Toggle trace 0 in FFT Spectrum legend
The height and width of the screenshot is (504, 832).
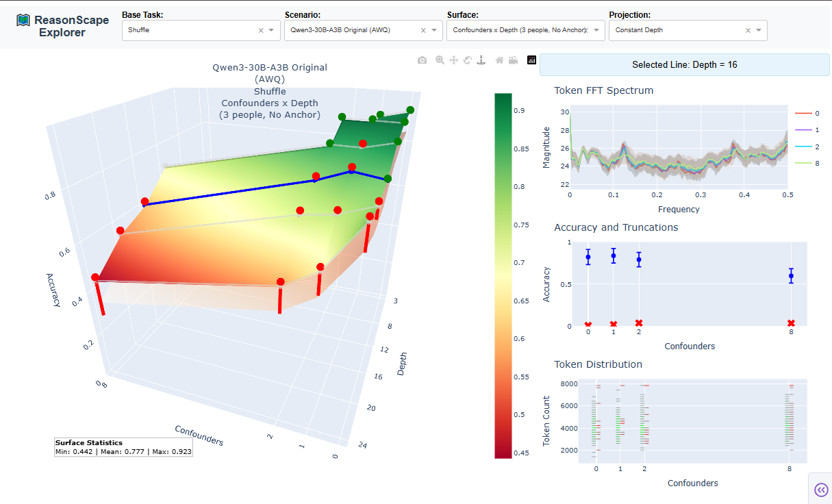(x=808, y=114)
